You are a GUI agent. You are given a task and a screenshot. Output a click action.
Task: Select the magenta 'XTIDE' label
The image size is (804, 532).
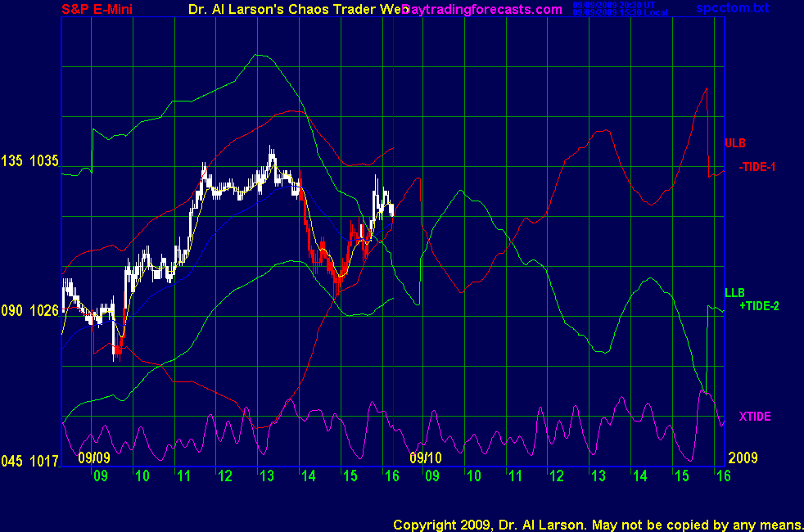(x=755, y=417)
